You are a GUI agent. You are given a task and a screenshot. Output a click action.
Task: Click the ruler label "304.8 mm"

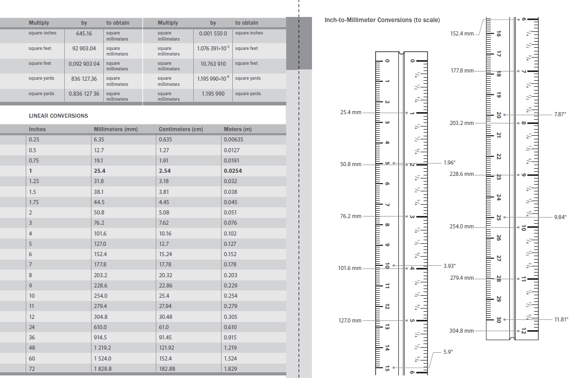pyautogui.click(x=462, y=331)
